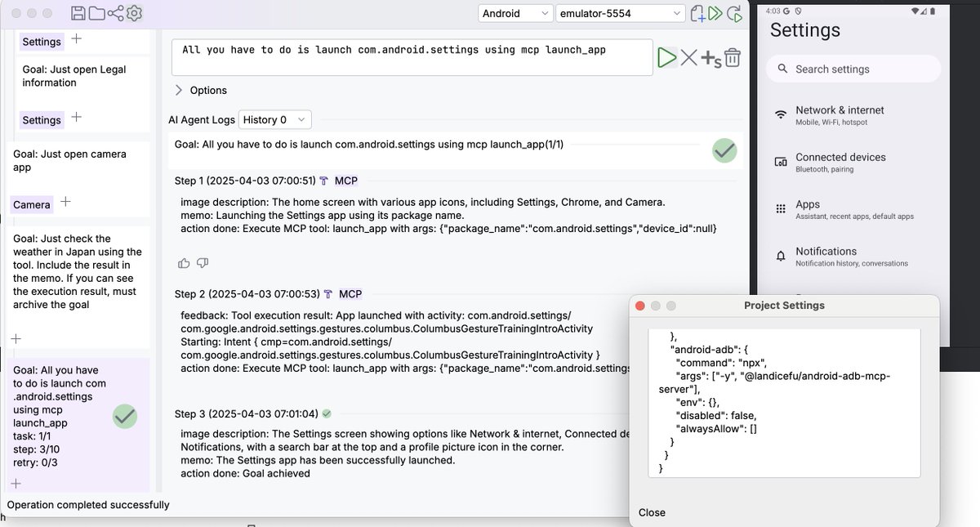Image resolution: width=980 pixels, height=527 pixels.
Task: Open the emulator-5554 device dropdown
Action: (x=621, y=13)
